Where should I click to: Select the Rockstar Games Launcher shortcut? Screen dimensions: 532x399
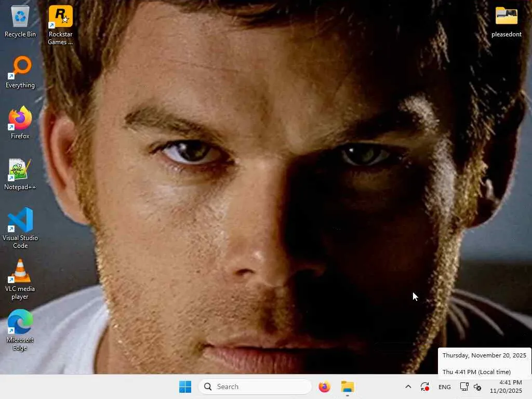click(60, 25)
